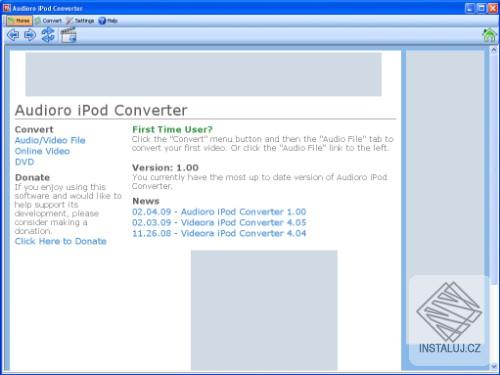Maximize the Audioro window
This screenshot has height=375, width=500.
click(481, 8)
